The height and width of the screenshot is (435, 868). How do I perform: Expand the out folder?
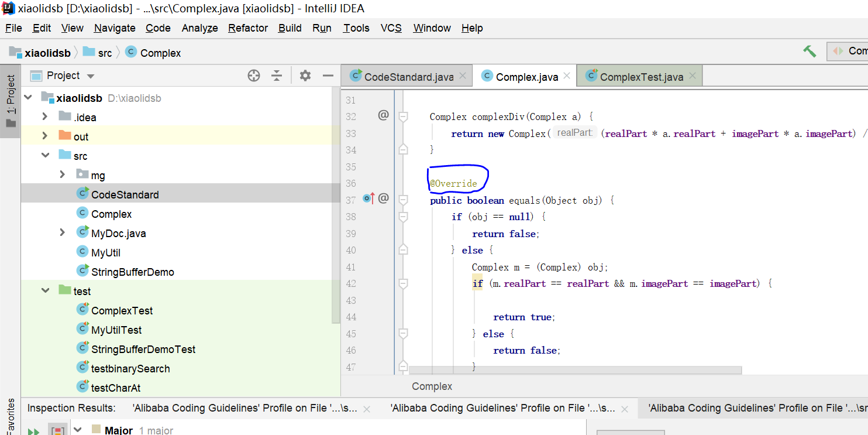coord(45,136)
